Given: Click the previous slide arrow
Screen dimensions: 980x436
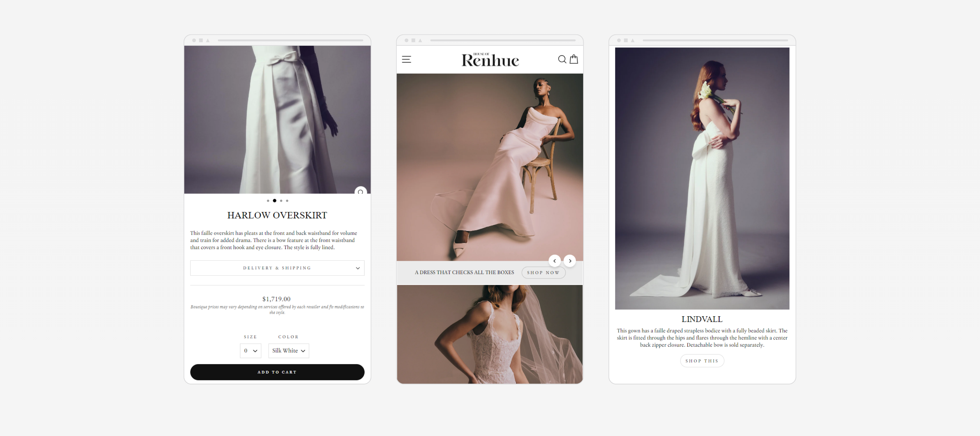Looking at the screenshot, I should [x=555, y=261].
